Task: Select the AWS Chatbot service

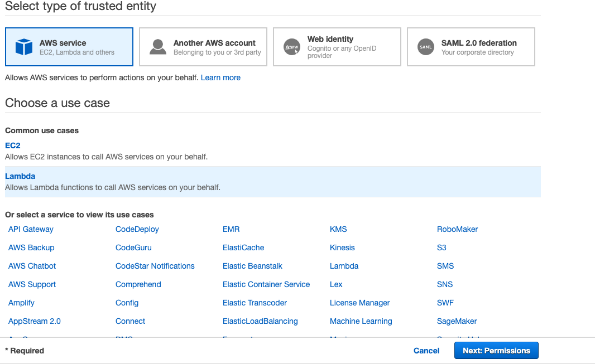Action: pyautogui.click(x=32, y=266)
